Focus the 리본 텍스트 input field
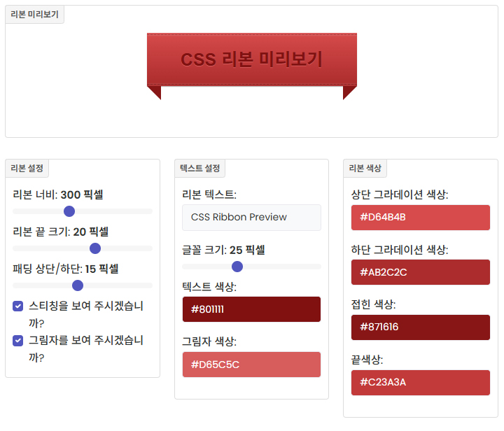 (x=251, y=218)
